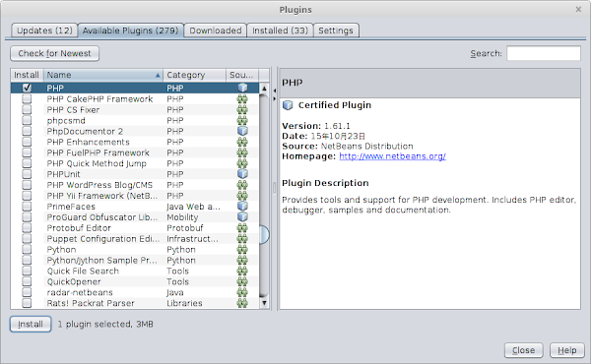Sort by the Source column header

click(x=242, y=75)
